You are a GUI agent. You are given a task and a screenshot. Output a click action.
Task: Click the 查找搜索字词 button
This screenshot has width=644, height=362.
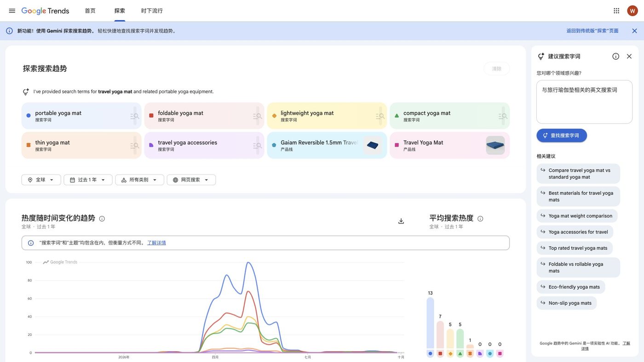pyautogui.click(x=562, y=136)
